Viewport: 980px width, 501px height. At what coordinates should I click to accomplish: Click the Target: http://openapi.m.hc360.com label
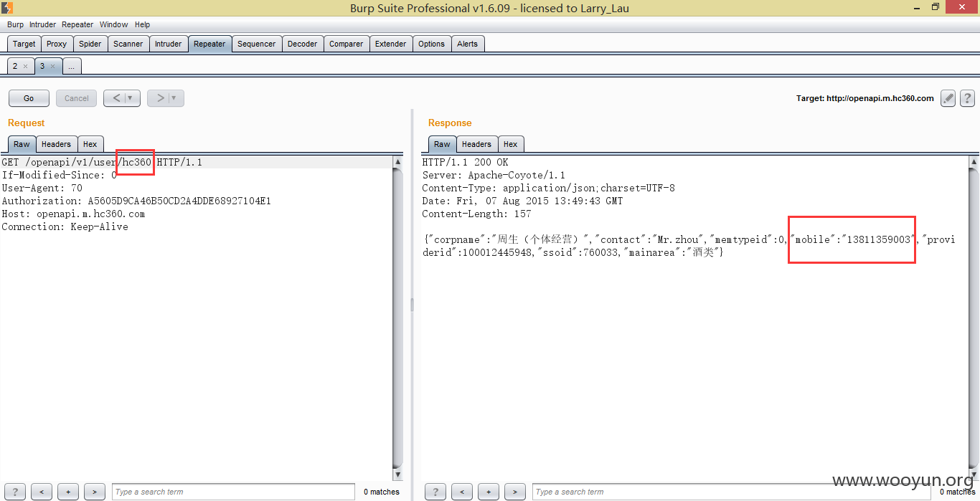tap(865, 98)
